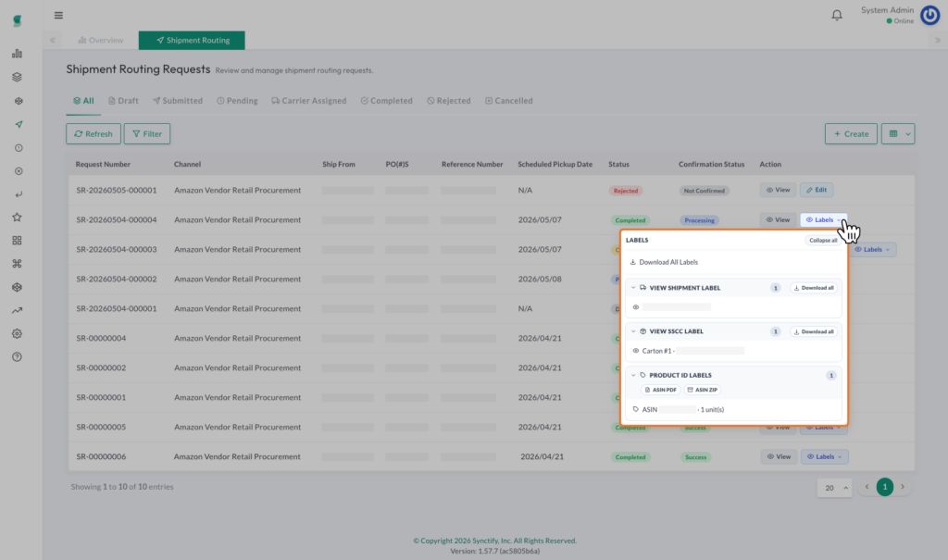Collapse the View SSCC Label section

633,331
